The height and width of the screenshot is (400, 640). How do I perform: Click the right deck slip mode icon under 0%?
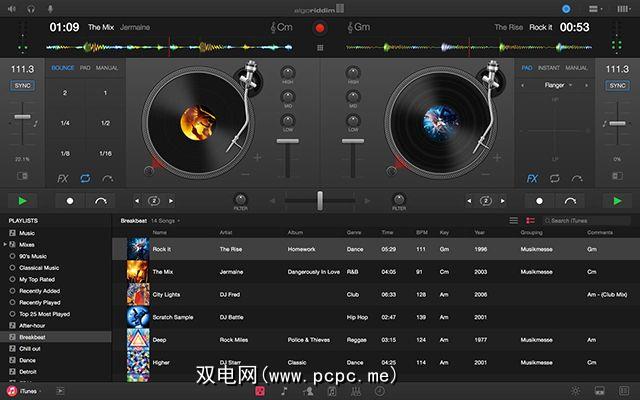click(x=618, y=176)
